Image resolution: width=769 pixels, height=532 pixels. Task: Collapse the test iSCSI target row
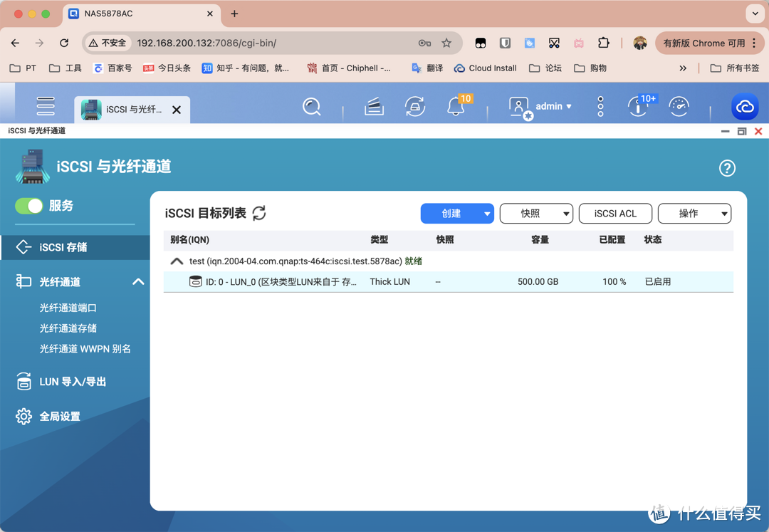(177, 261)
